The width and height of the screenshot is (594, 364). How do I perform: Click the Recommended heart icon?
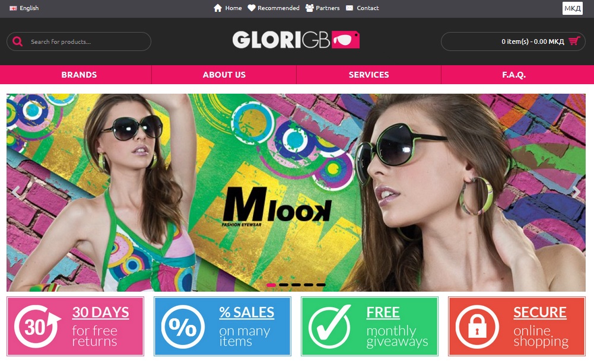[252, 8]
